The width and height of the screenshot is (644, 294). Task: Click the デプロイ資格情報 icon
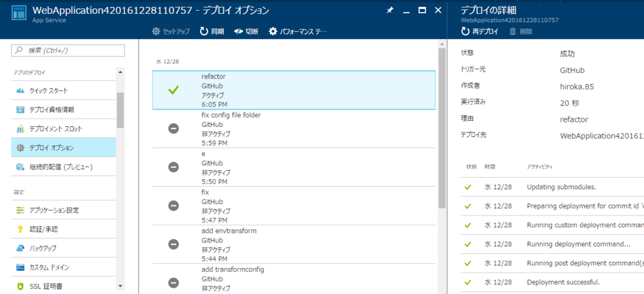[x=21, y=110]
